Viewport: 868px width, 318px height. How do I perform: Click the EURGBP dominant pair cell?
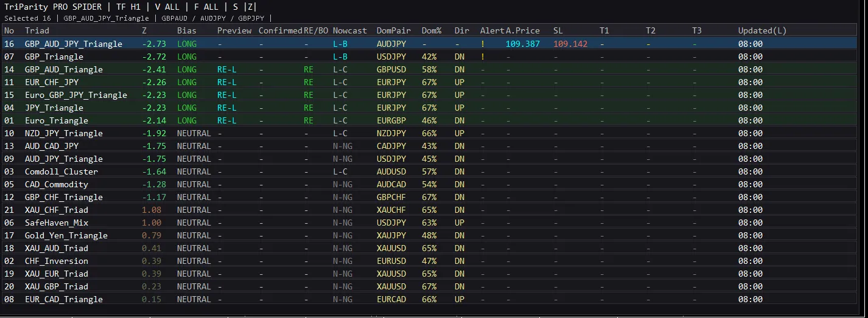pyautogui.click(x=391, y=120)
